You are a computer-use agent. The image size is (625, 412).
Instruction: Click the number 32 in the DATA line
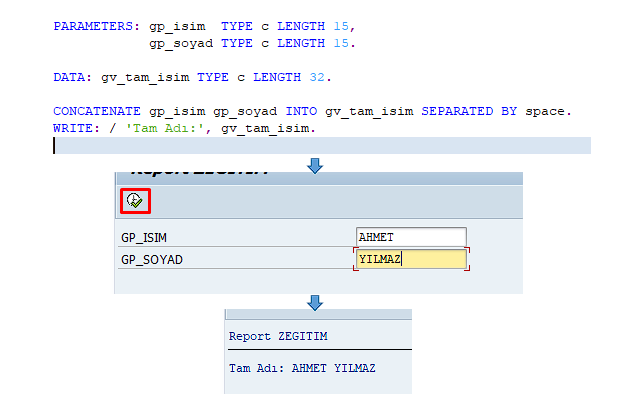316,77
